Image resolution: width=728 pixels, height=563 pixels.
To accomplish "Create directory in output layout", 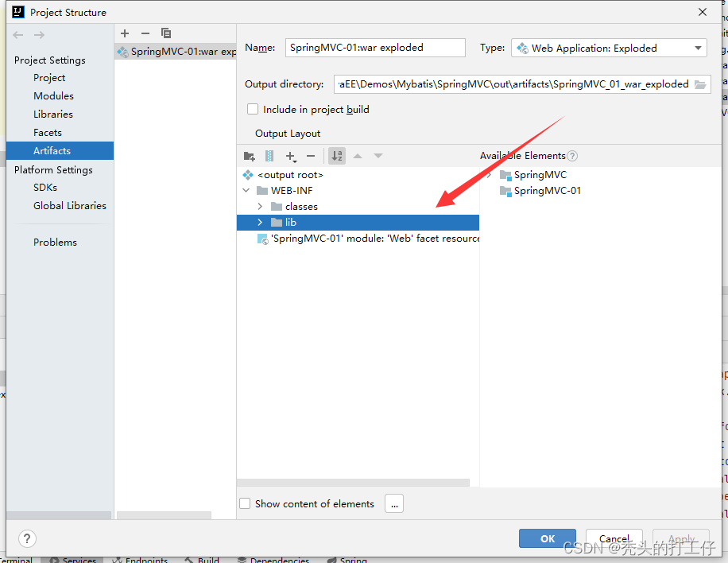I will click(250, 156).
